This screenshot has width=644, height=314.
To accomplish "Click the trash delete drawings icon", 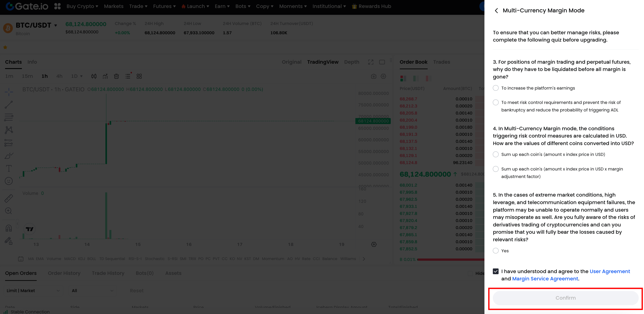I will point(116,76).
